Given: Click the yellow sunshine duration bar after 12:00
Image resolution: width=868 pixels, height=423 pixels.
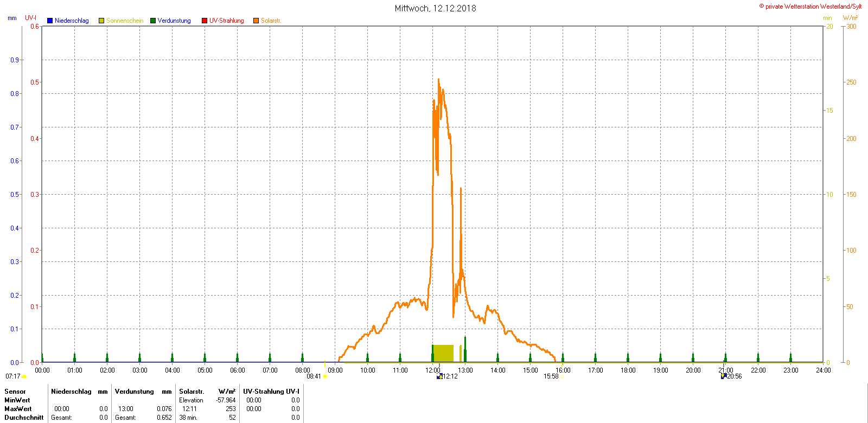Looking at the screenshot, I should (443, 354).
